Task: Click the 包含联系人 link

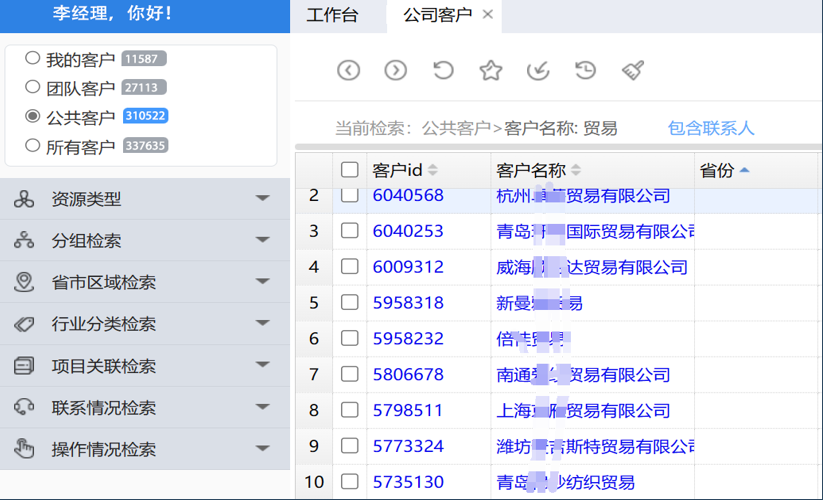Action: [x=711, y=128]
